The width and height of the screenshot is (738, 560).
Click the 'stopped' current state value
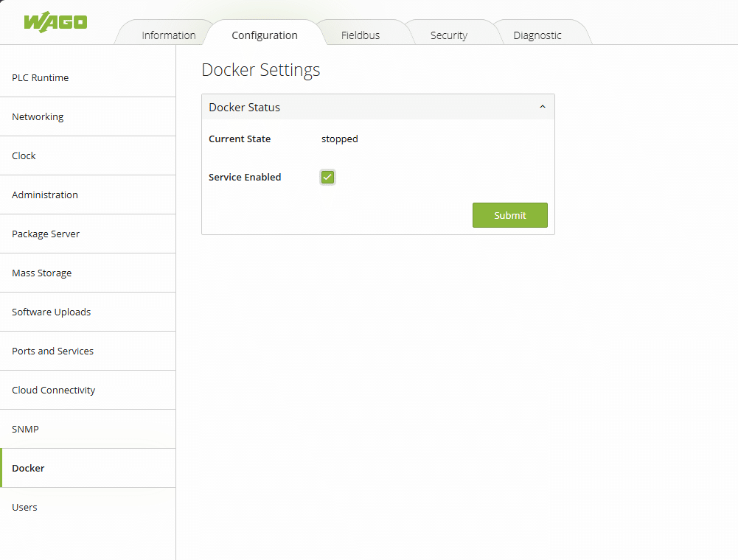pos(339,139)
